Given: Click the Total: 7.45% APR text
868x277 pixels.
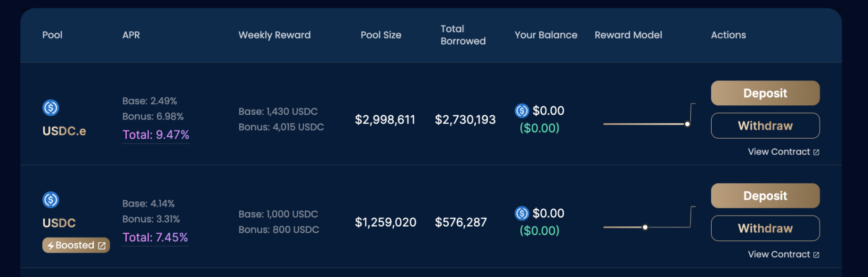Looking at the screenshot, I should coord(155,237).
